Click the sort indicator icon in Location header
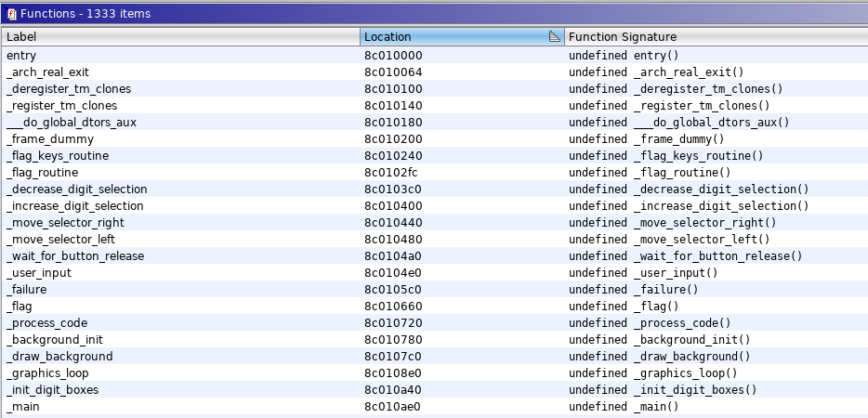This screenshot has width=868, height=418. tap(554, 37)
